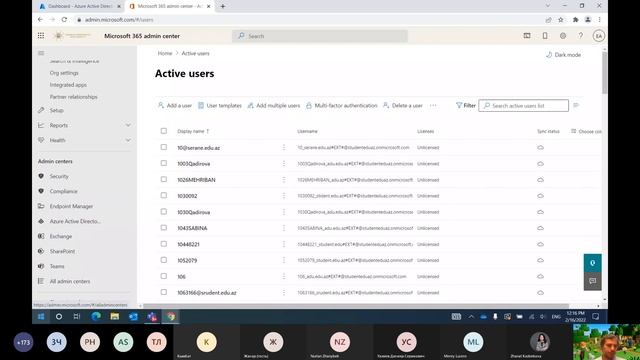Open Org settings in left navigation
This screenshot has width=640, height=360.
coord(64,73)
